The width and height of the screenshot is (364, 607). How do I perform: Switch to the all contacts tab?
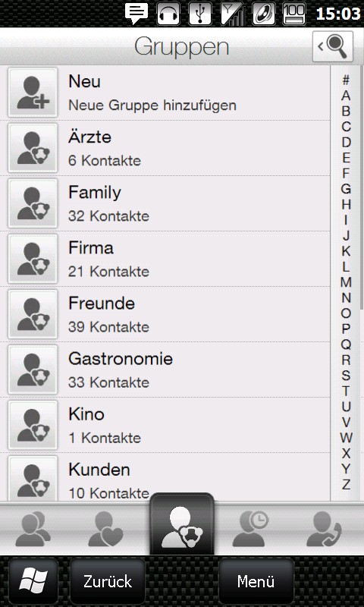(33, 529)
